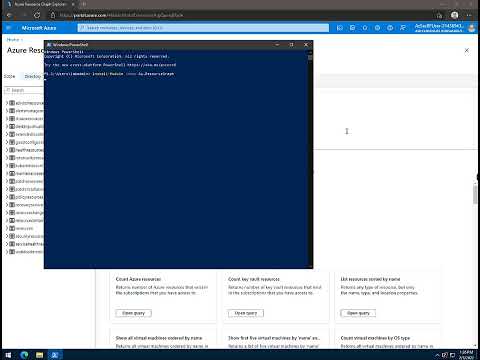Image resolution: width=480 pixels, height=360 pixels.
Task: Open query for Count key vault resources
Action: [246, 313]
